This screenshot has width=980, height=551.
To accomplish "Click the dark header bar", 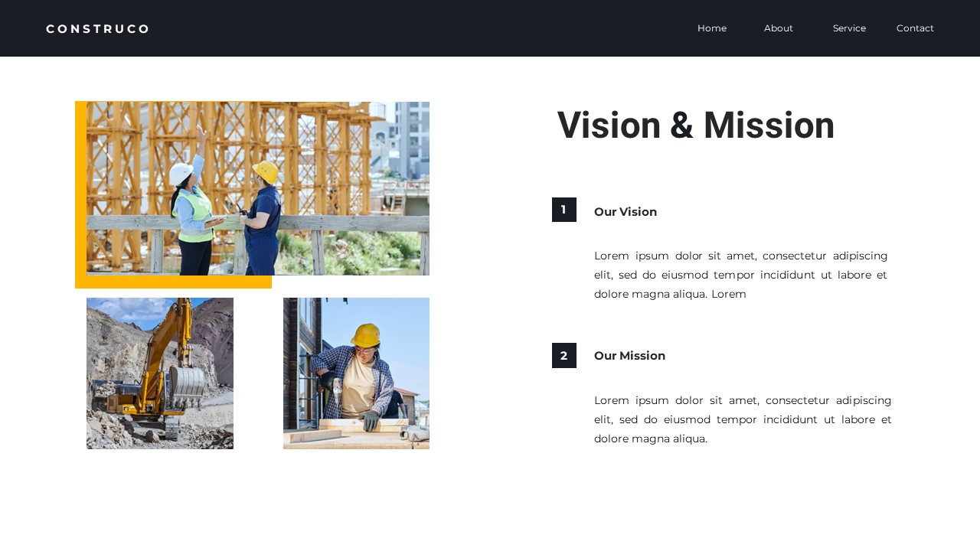I will 459,28.
